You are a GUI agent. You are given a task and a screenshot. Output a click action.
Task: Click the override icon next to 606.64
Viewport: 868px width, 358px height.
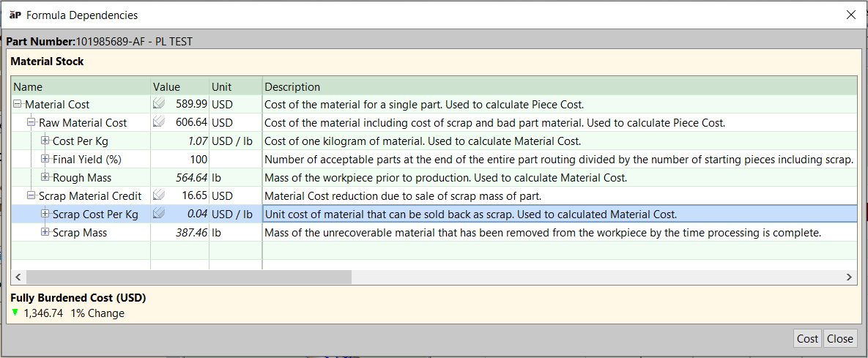coord(159,123)
